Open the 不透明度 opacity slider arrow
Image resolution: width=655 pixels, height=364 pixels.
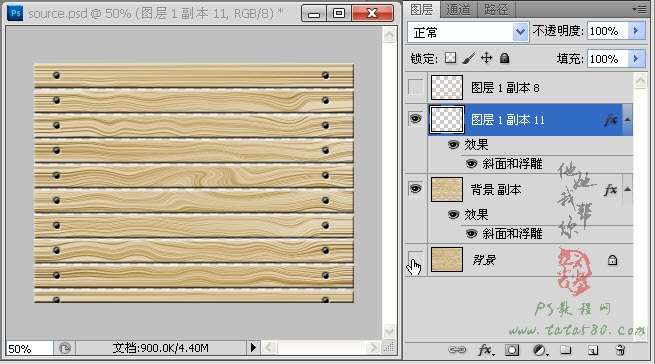tap(636, 31)
